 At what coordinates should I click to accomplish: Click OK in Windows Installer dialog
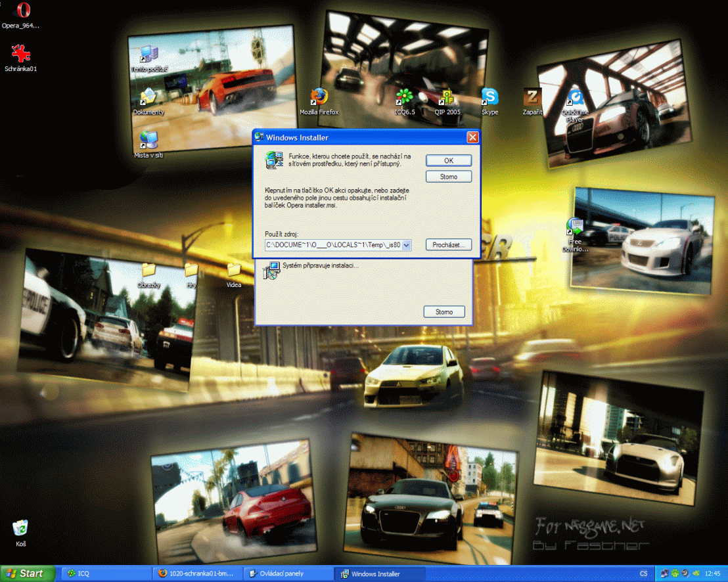click(449, 160)
